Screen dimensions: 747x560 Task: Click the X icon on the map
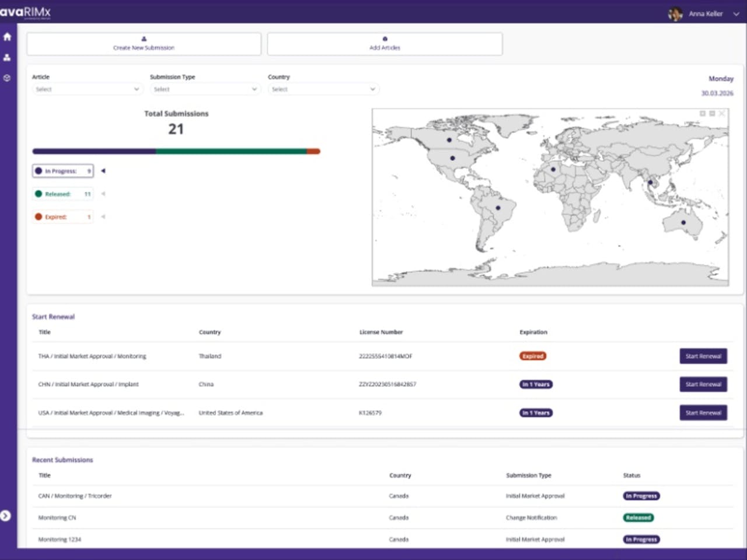coord(722,113)
